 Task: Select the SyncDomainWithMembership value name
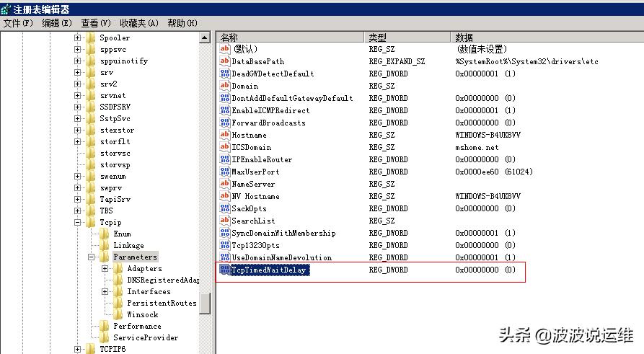point(284,233)
